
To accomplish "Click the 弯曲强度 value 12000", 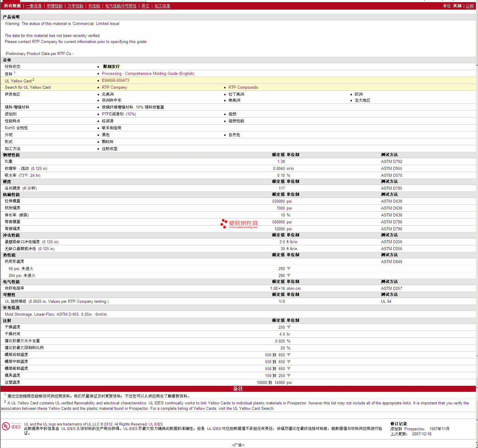I will tap(279, 229).
